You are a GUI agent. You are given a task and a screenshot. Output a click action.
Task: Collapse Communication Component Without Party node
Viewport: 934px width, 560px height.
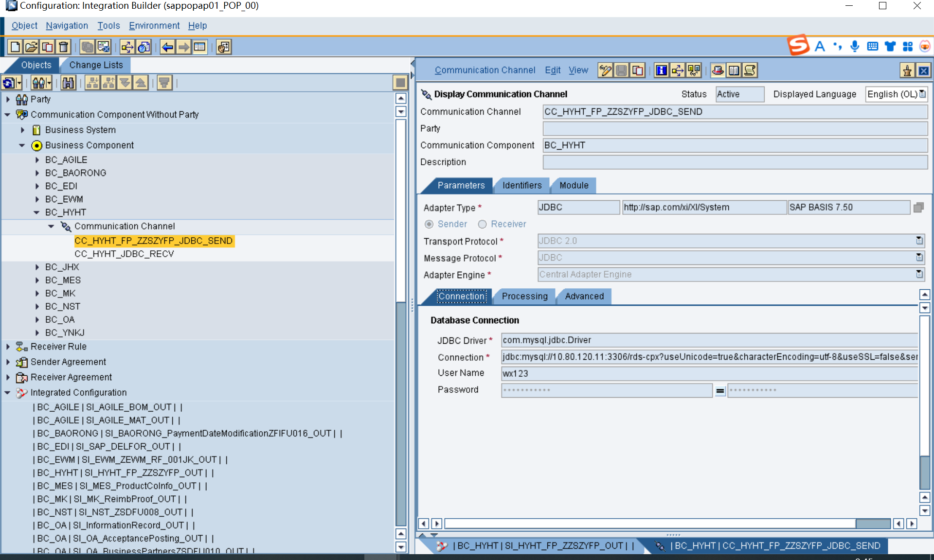click(x=8, y=115)
